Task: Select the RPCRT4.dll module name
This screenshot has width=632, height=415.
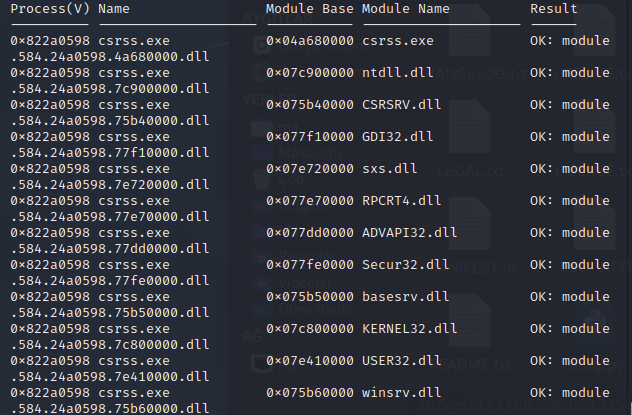Action: click(x=401, y=201)
